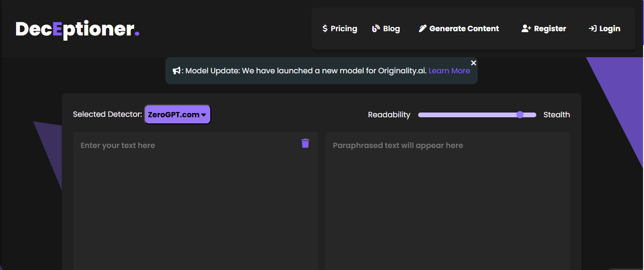Click the Deceptioner logo

pyautogui.click(x=77, y=29)
